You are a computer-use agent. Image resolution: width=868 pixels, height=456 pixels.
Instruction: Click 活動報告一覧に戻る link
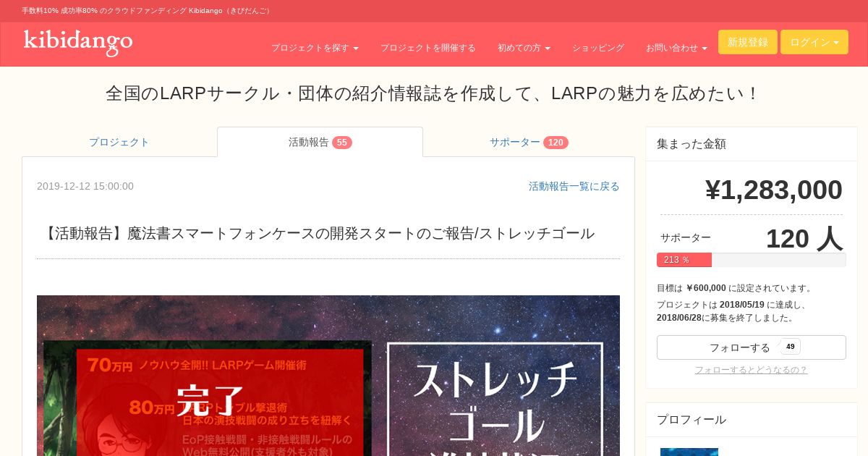(574, 186)
